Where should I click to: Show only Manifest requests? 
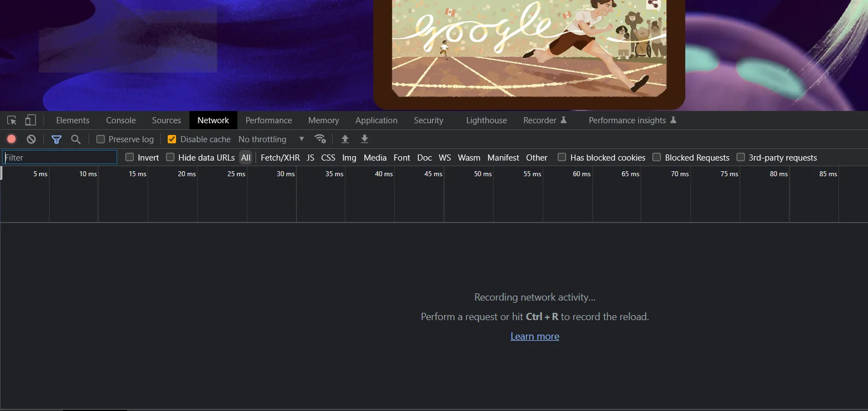click(x=503, y=158)
